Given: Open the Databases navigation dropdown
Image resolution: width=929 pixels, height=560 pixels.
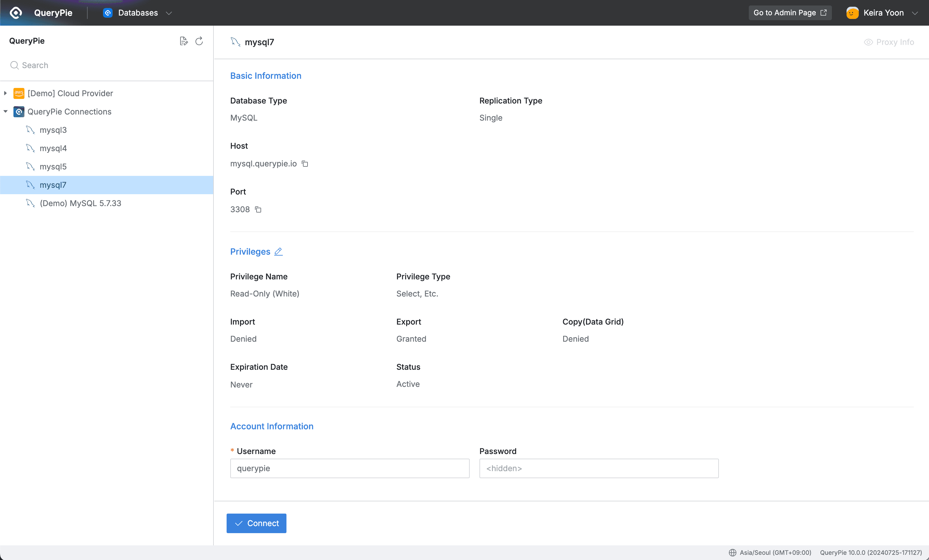Looking at the screenshot, I should pos(169,13).
